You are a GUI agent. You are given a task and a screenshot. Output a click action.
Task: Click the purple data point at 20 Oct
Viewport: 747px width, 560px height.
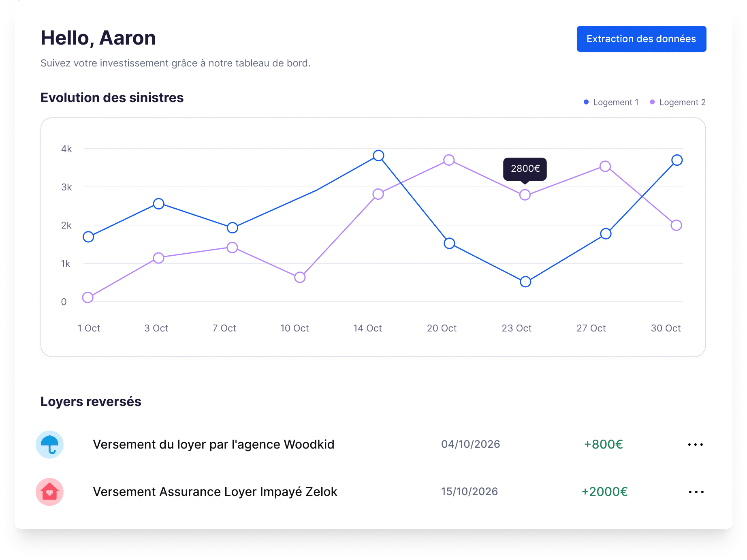(448, 160)
